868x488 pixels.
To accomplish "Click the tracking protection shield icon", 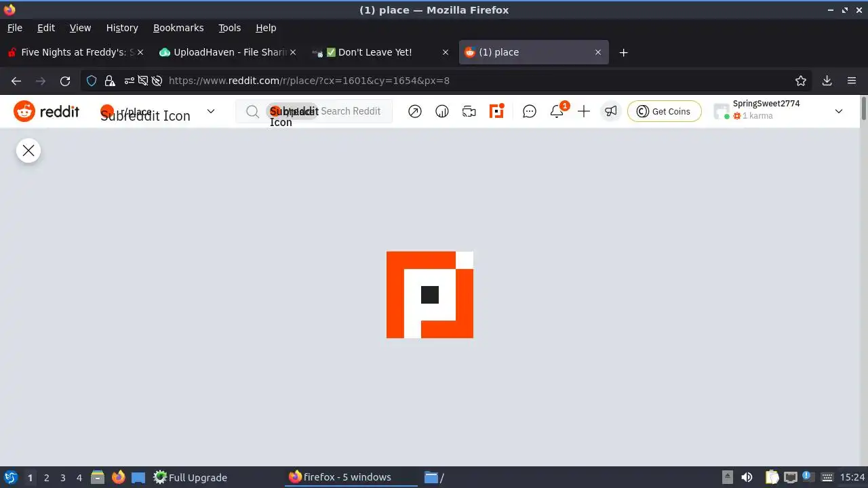I will tap(92, 81).
